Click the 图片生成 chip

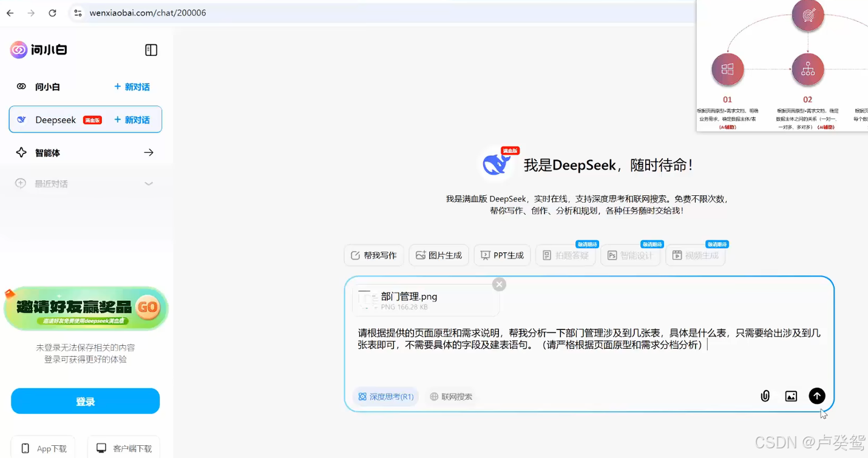click(438, 255)
